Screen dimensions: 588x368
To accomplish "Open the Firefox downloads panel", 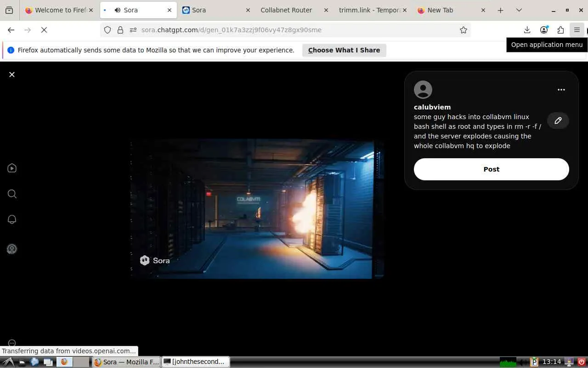I will click(x=527, y=30).
